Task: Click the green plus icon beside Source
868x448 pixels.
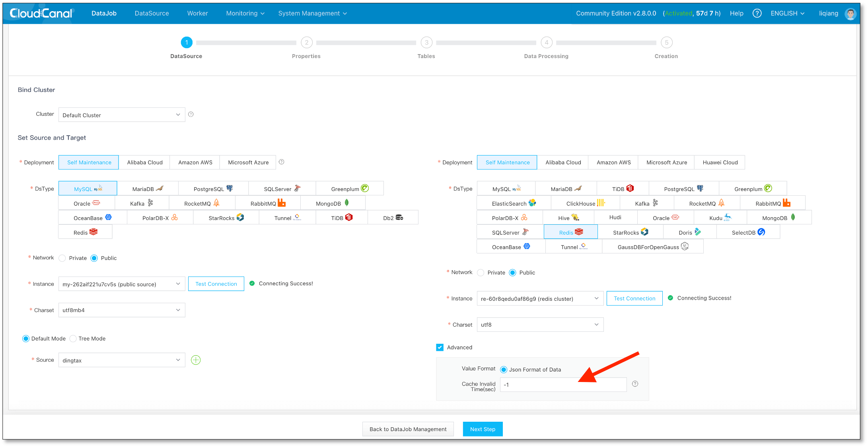Action: click(196, 360)
